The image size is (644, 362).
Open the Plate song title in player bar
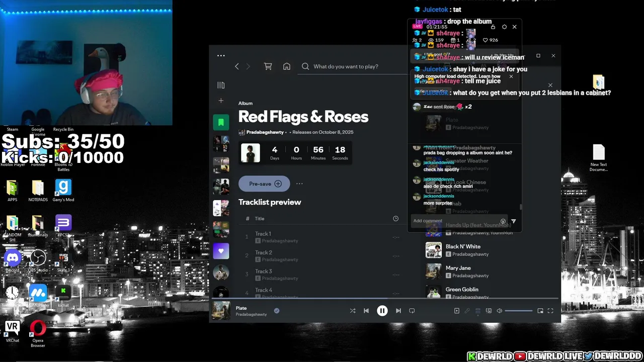pos(241,308)
